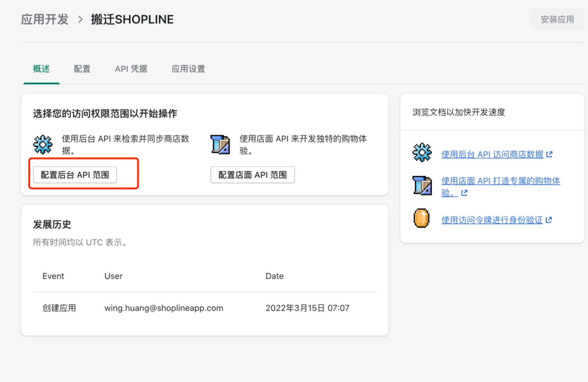This screenshot has width=588, height=382.
Task: Click the storefront icon beside the storefront API description
Action: pyautogui.click(x=220, y=144)
